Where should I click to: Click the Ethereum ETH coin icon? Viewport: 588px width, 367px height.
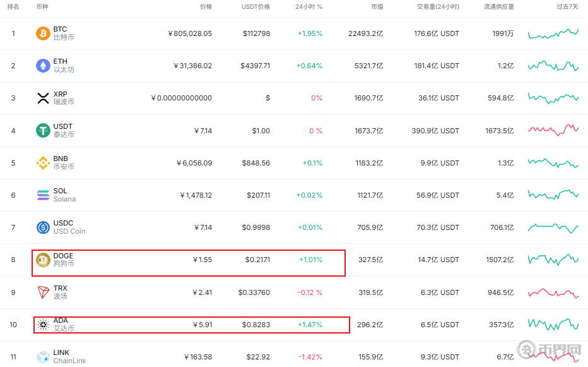pyautogui.click(x=43, y=66)
